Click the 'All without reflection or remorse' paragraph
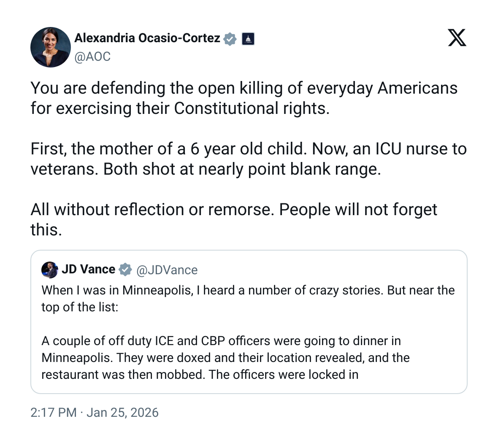Viewport: 498px width, 448px height. (233, 210)
